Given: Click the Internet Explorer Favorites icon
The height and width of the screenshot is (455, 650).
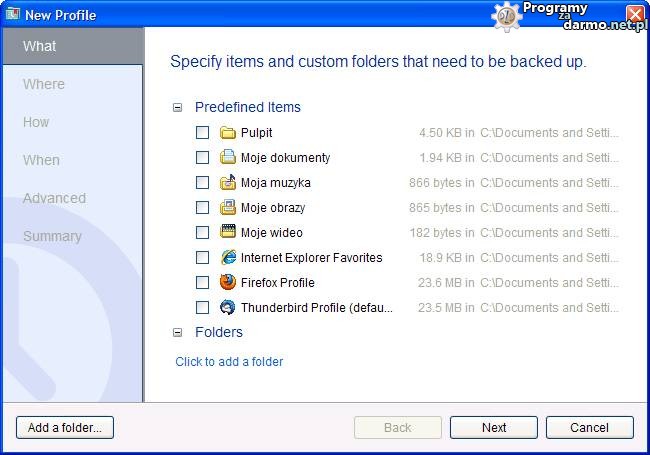Looking at the screenshot, I should click(x=228, y=258).
